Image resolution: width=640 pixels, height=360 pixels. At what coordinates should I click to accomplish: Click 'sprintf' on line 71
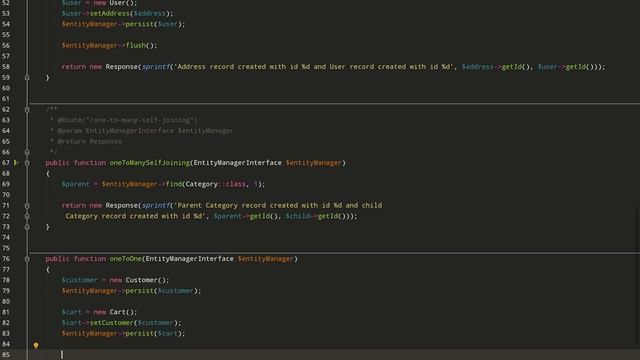156,205
